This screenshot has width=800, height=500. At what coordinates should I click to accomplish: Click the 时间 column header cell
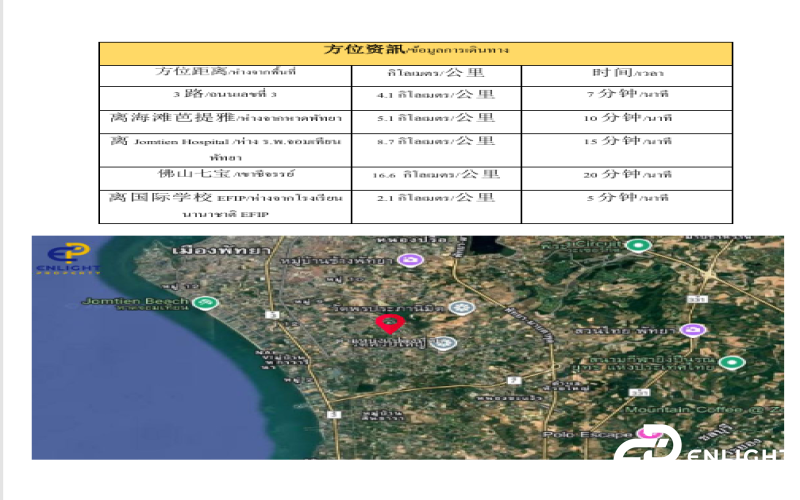coord(626,74)
